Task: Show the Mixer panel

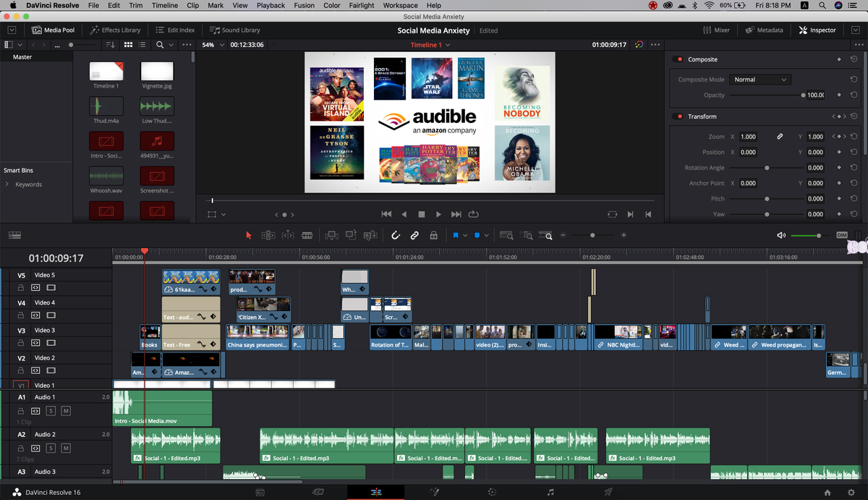Action: (716, 30)
